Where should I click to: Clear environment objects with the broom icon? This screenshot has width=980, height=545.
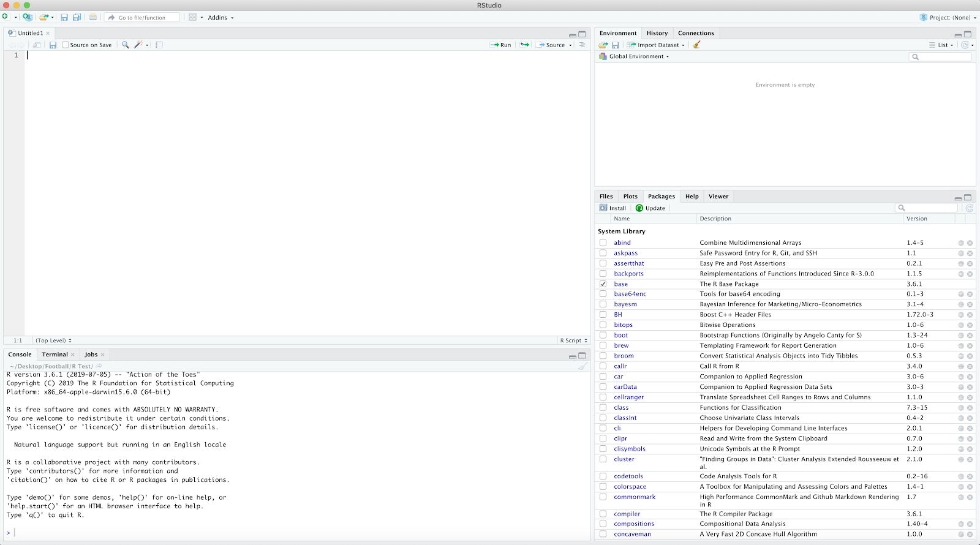click(696, 45)
